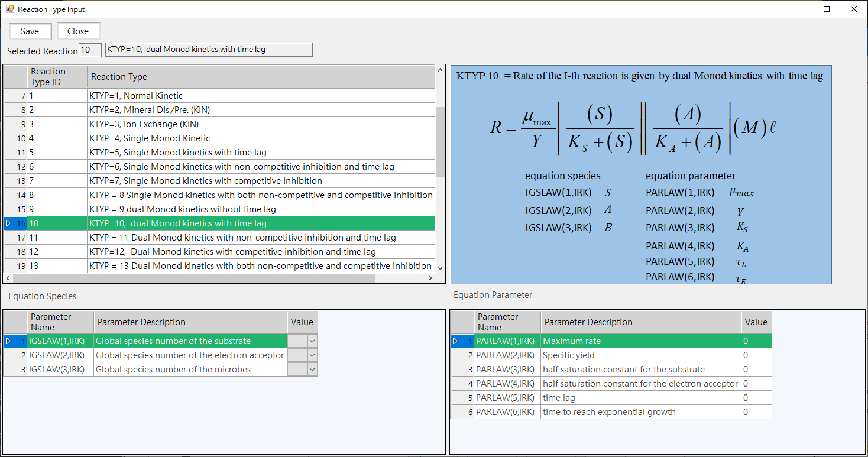This screenshot has height=457, width=868.
Task: Click the up arrow of reaction list vertical scrollbar
Action: 440,70
